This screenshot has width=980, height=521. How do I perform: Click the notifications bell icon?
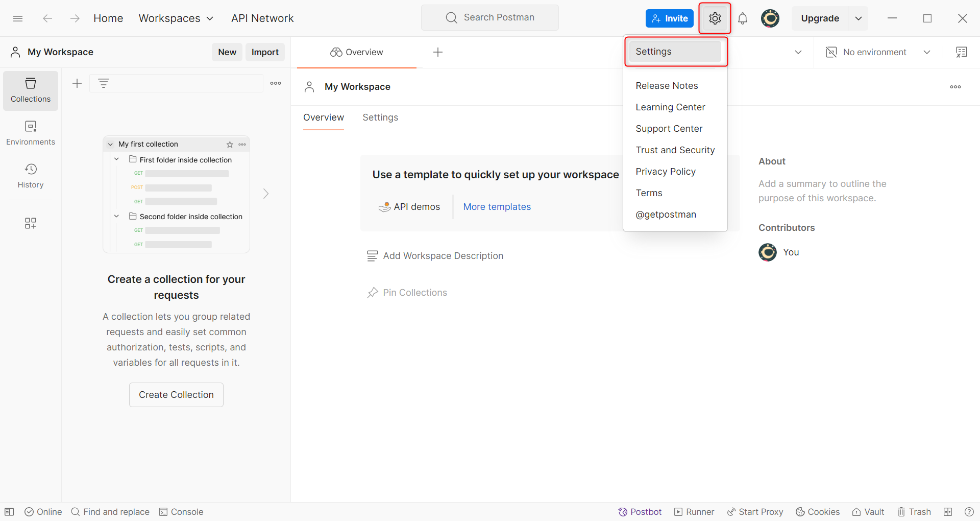tap(743, 18)
